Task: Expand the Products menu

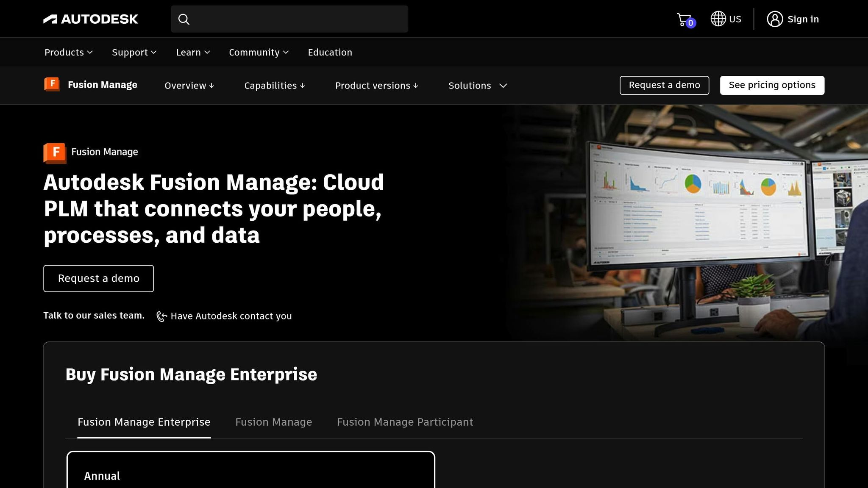Action: (x=68, y=52)
